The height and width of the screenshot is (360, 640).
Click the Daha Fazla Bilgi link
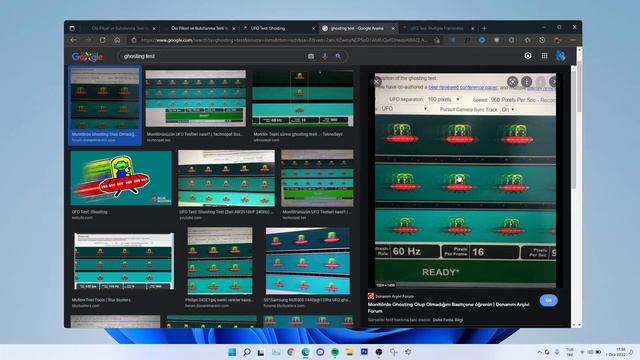447,320
